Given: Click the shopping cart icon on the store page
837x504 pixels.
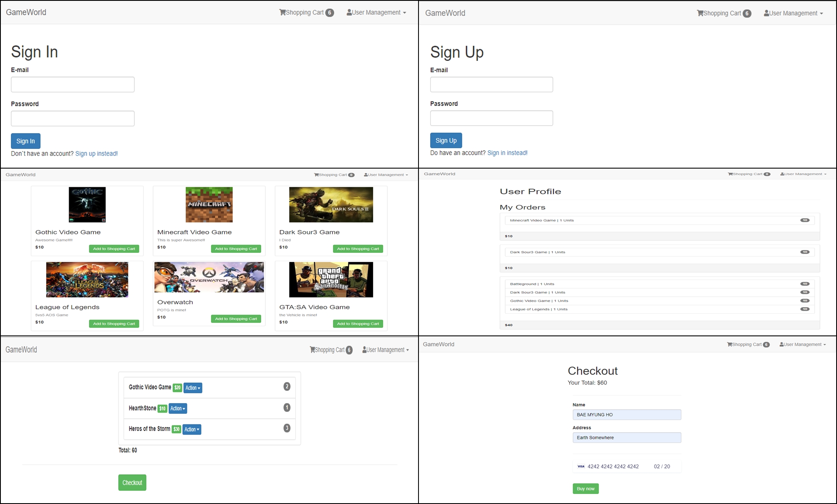Looking at the screenshot, I should 317,174.
